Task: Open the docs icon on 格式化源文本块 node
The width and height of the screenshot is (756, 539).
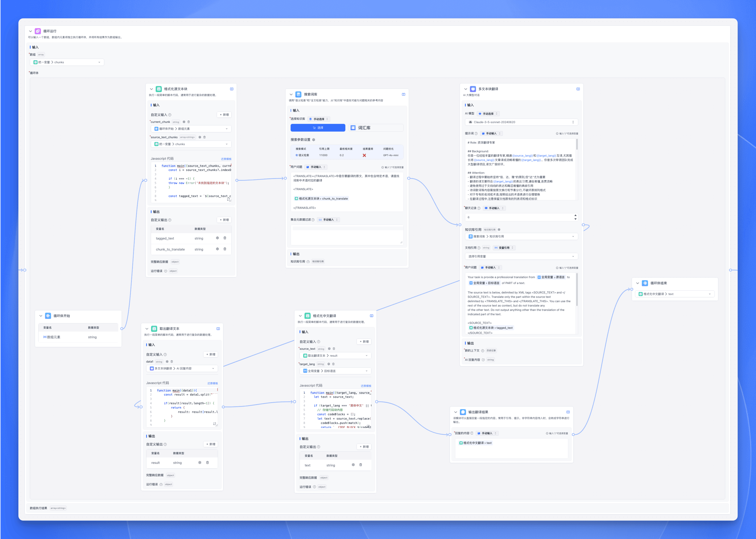Action: point(232,89)
